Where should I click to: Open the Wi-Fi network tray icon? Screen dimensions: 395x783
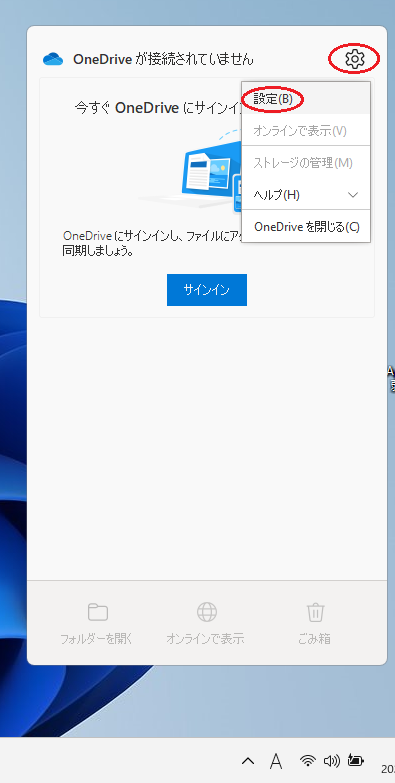308,761
